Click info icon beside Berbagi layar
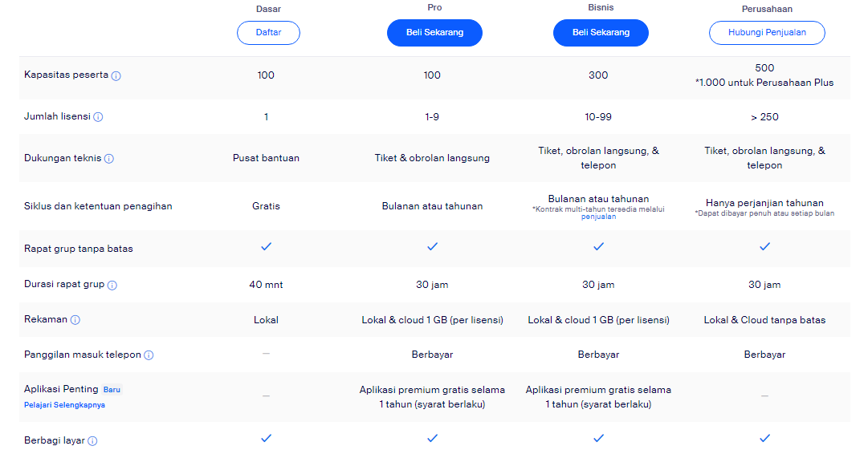Screen dimensions: 868x450 click(92, 441)
